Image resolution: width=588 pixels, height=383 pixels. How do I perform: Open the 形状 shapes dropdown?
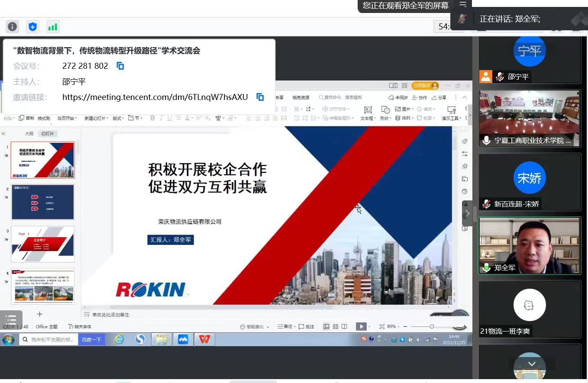[385, 113]
